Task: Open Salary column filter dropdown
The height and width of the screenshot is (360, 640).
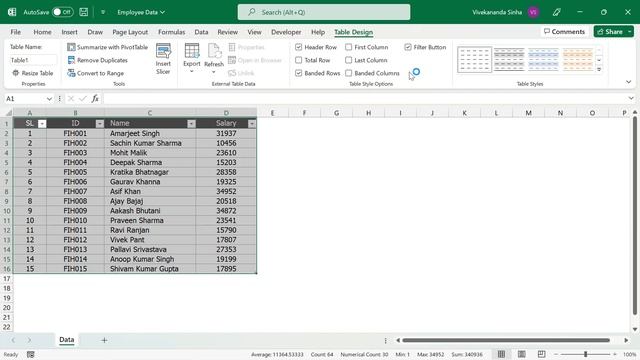Action: tap(252, 124)
